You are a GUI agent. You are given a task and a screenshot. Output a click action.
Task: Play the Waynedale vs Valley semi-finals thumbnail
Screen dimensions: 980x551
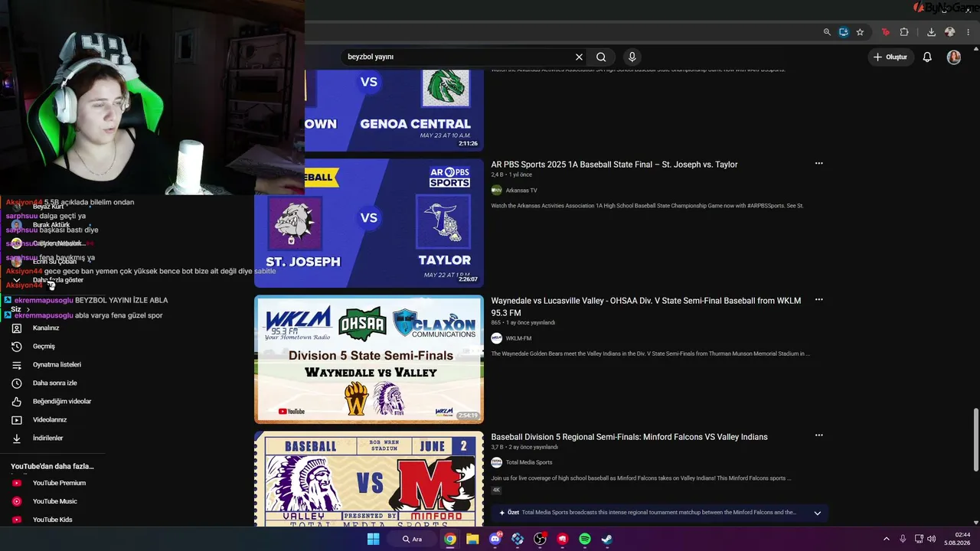[369, 359]
